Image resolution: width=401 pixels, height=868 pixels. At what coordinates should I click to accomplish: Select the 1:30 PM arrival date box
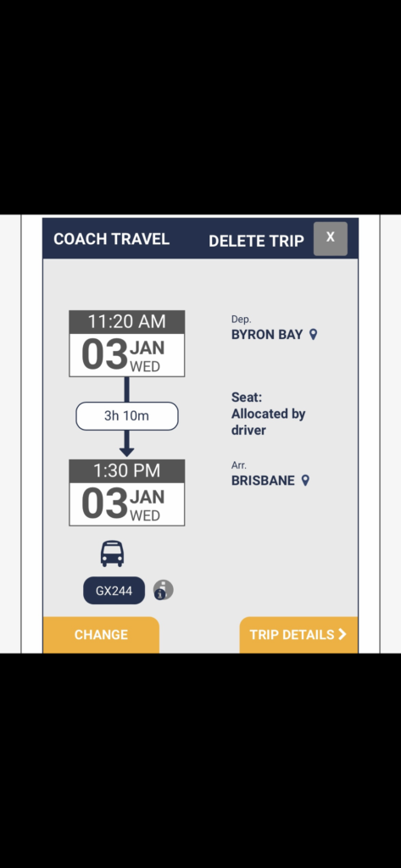127,492
